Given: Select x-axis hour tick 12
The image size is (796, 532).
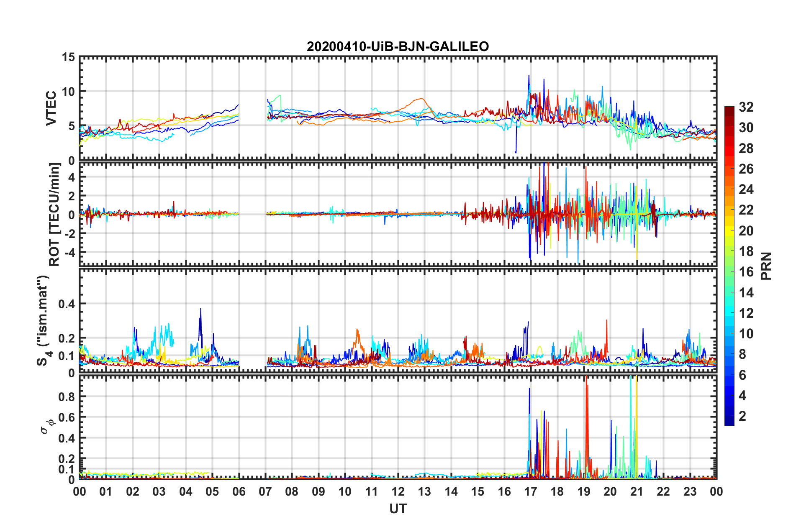Looking at the screenshot, I should [x=398, y=491].
